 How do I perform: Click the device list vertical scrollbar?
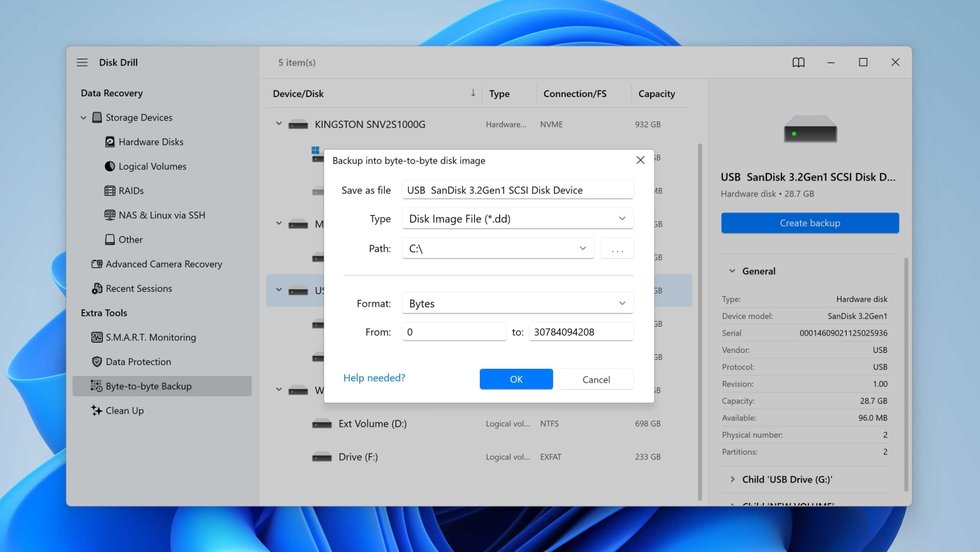click(700, 321)
